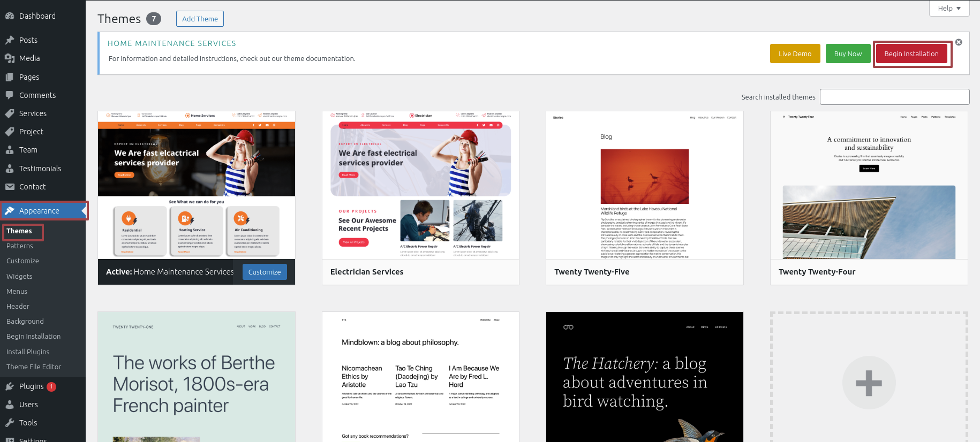Click the Plugins update count badge
This screenshot has height=442, width=980.
pos(51,386)
